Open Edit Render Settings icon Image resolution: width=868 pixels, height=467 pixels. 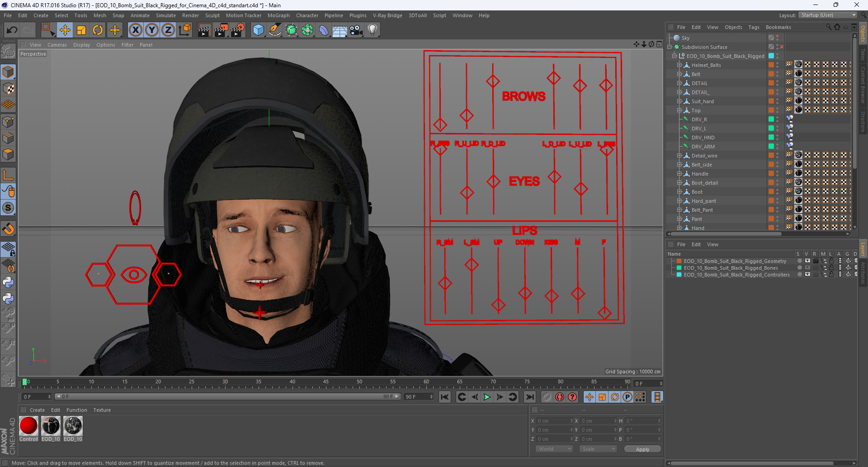click(238, 30)
